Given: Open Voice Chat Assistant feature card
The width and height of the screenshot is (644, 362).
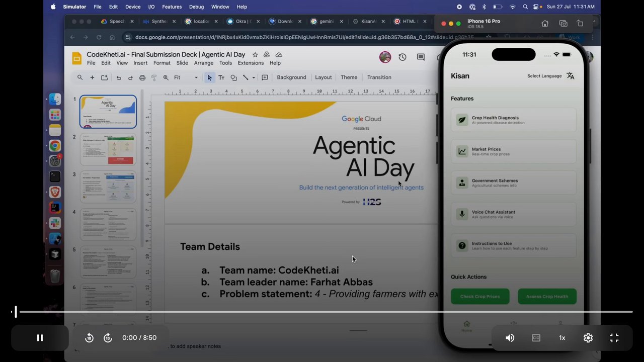Looking at the screenshot, I should [513, 214].
